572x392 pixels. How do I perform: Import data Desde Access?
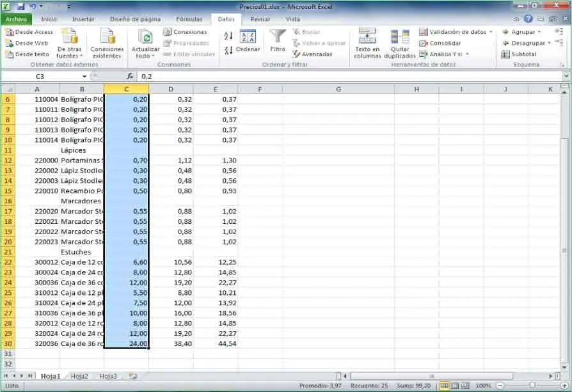[29, 32]
